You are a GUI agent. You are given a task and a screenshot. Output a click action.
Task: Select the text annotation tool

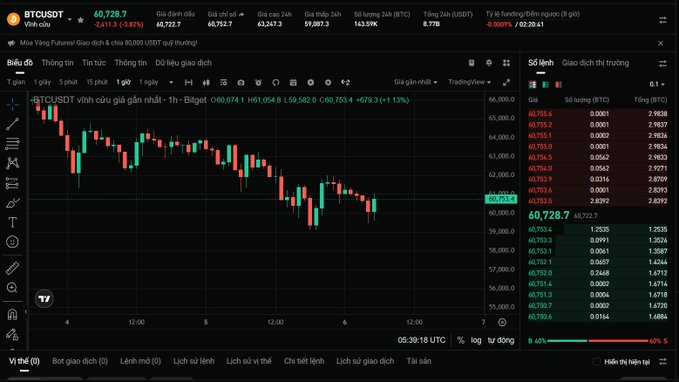[13, 222]
